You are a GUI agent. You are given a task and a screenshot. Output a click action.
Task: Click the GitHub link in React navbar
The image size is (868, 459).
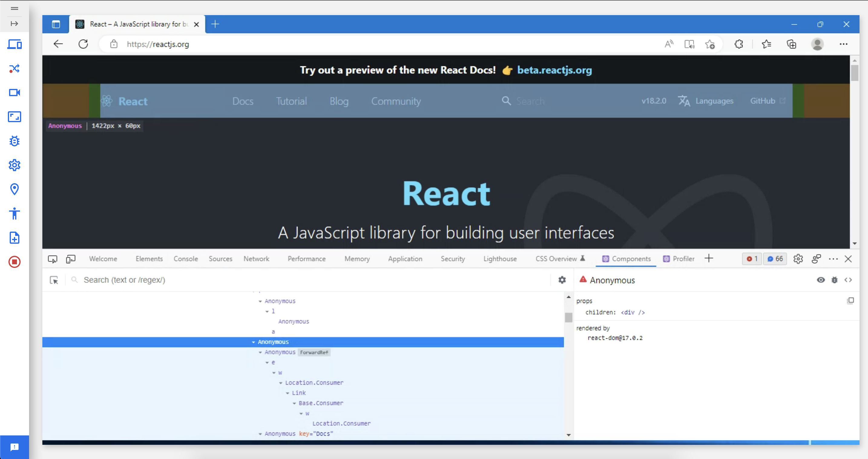tap(763, 101)
